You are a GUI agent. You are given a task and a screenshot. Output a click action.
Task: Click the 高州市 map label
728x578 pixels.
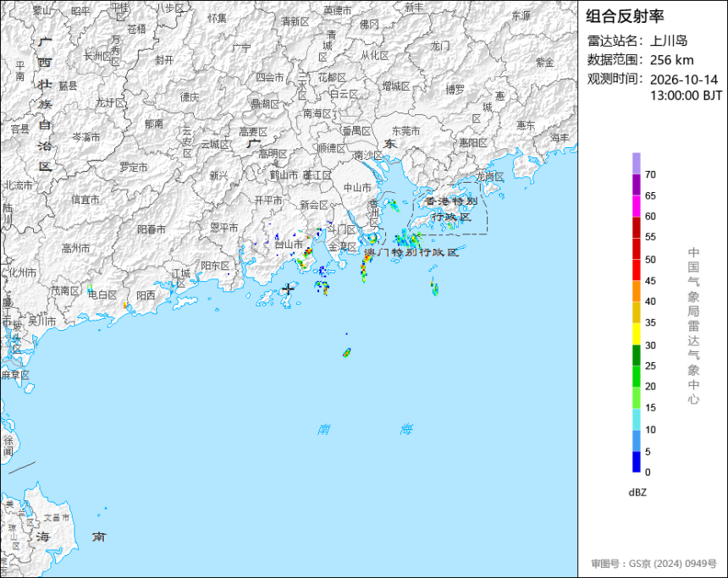(x=75, y=249)
